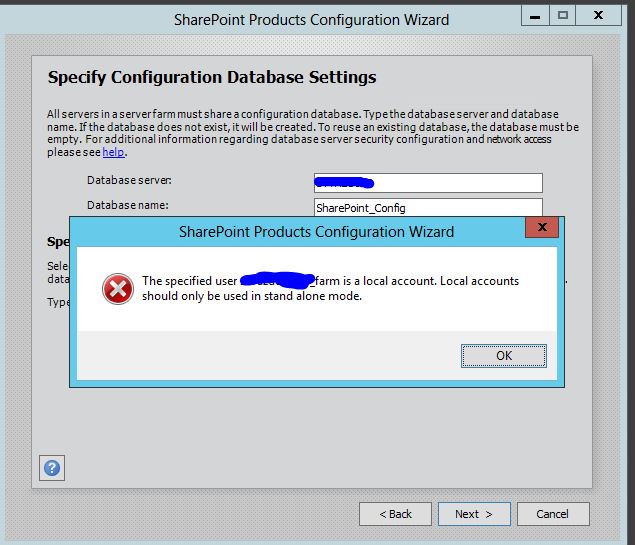Screen dimensions: 635x545
Task: Proceed with the Next button
Action: [x=474, y=514]
